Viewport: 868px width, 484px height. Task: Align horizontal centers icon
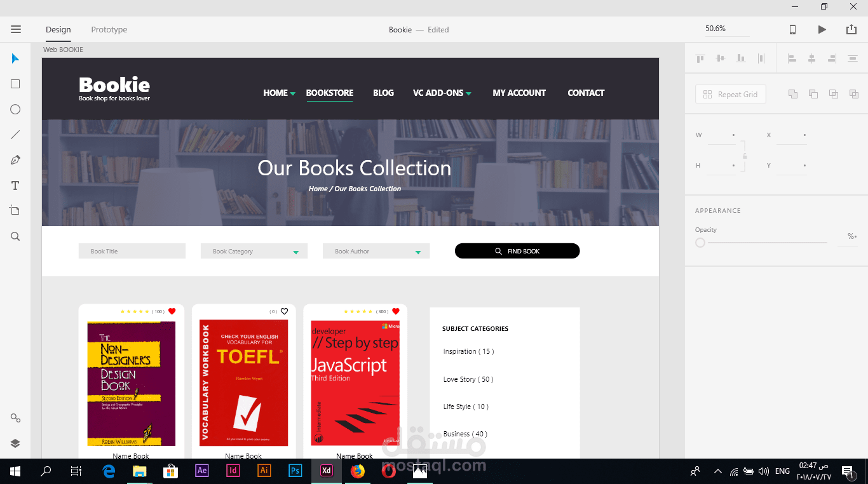(x=812, y=58)
